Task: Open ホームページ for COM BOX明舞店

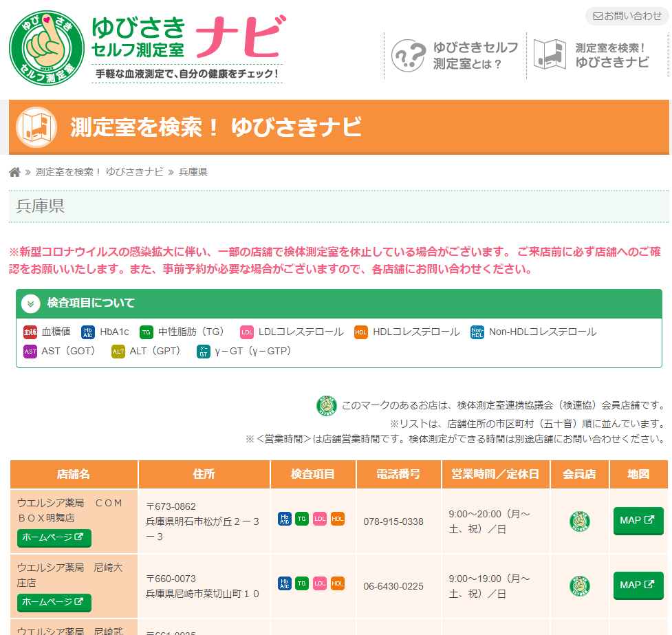Action: coord(54,537)
